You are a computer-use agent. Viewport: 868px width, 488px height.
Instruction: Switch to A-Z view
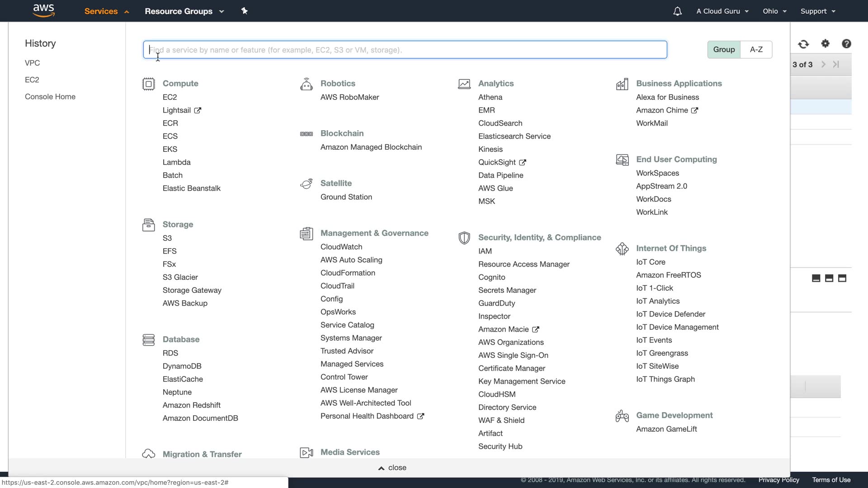coord(756,49)
